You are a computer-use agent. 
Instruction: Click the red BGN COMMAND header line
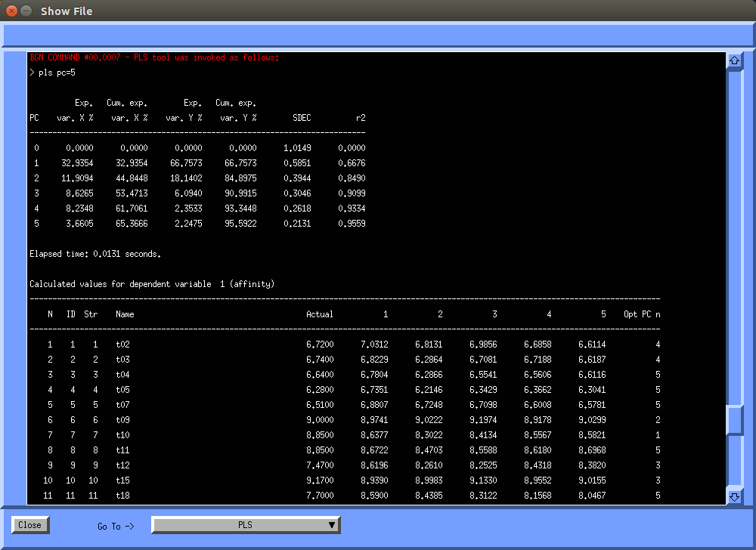click(x=154, y=57)
